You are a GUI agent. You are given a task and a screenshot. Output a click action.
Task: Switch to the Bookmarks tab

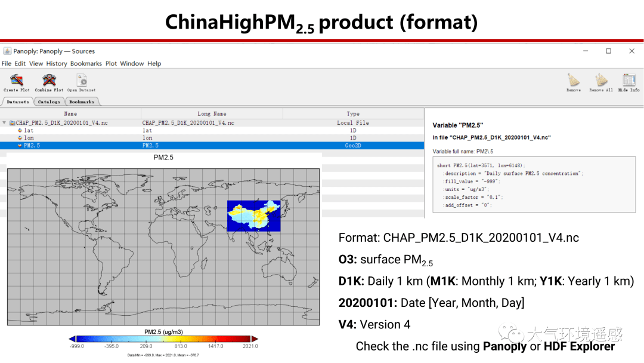[82, 101]
